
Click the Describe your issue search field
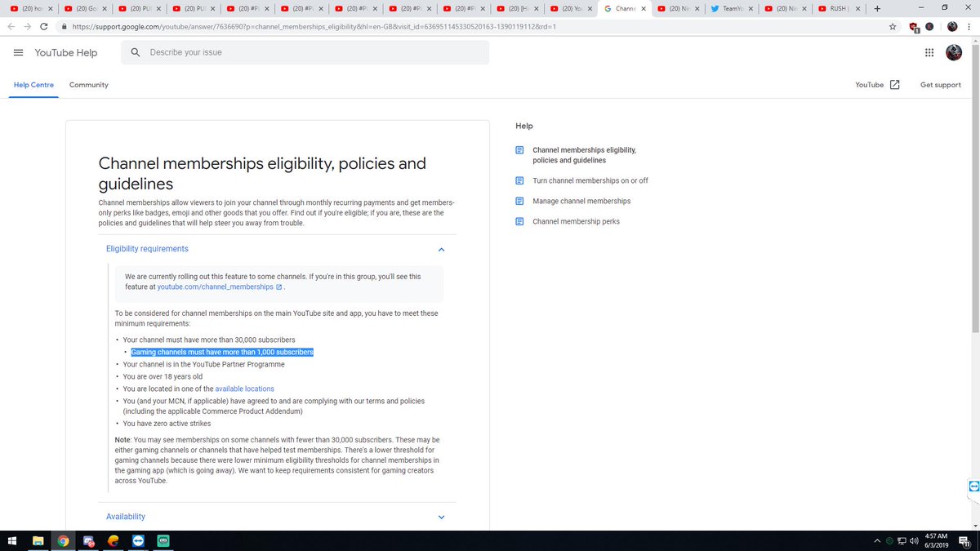click(305, 52)
